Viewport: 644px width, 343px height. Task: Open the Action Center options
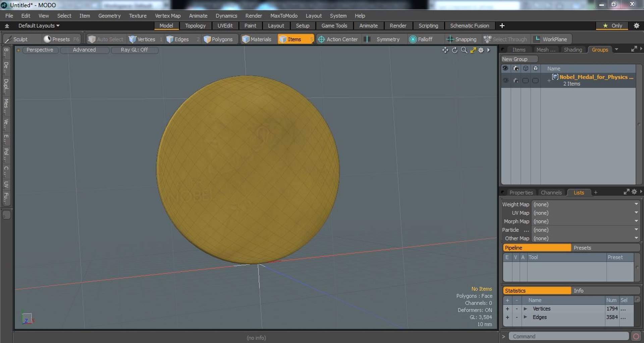(x=338, y=39)
